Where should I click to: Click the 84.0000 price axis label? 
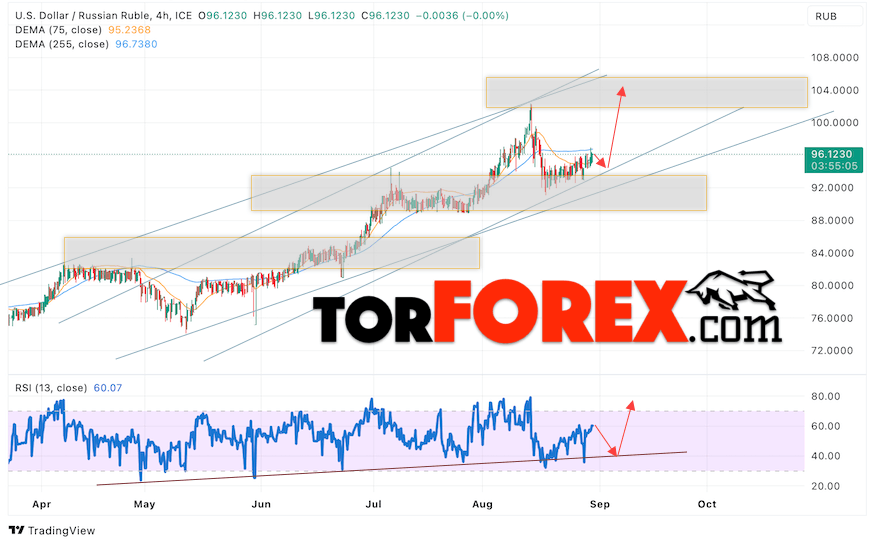(833, 253)
